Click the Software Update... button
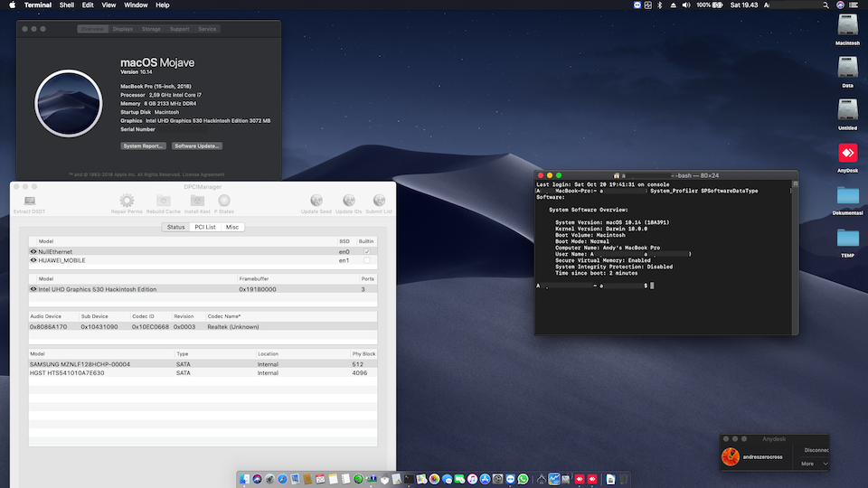The width and height of the screenshot is (868, 488). 197,145
